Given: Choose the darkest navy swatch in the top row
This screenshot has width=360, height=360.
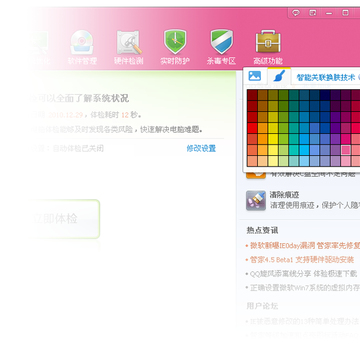Looking at the screenshot, I should [x=325, y=95].
